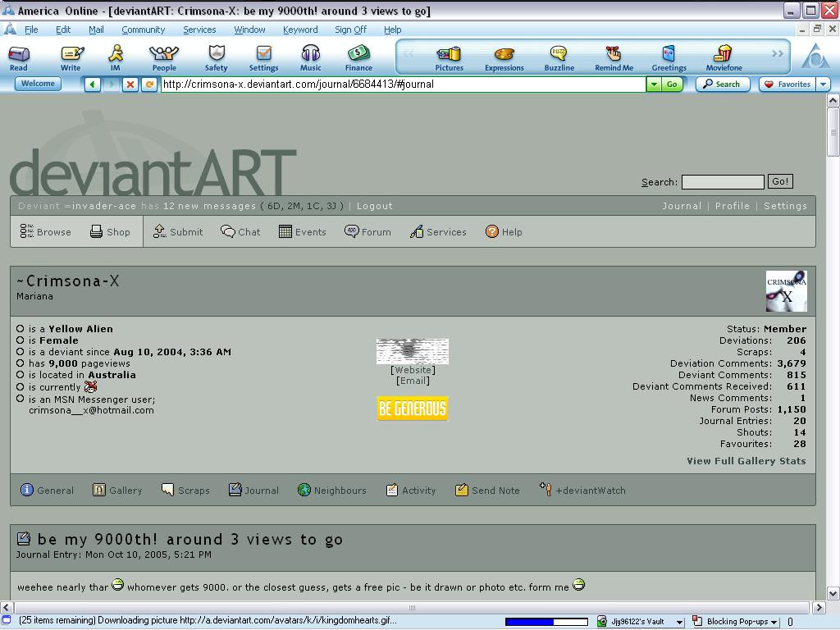Open the File menu
This screenshot has width=840, height=630.
(31, 30)
